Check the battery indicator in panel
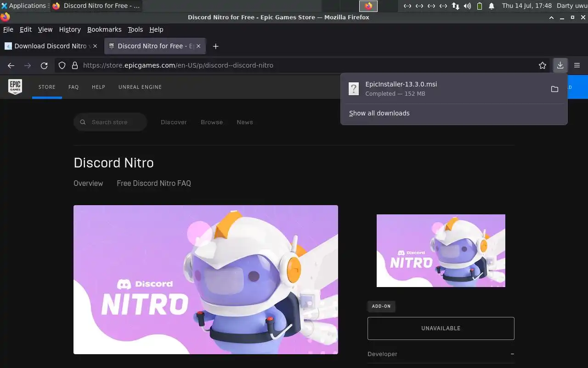 [480, 6]
